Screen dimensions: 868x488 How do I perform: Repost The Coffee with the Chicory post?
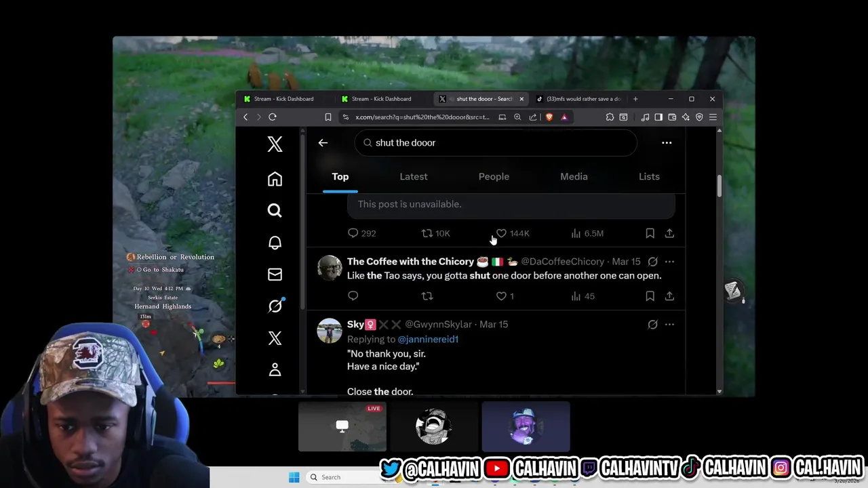coord(427,296)
